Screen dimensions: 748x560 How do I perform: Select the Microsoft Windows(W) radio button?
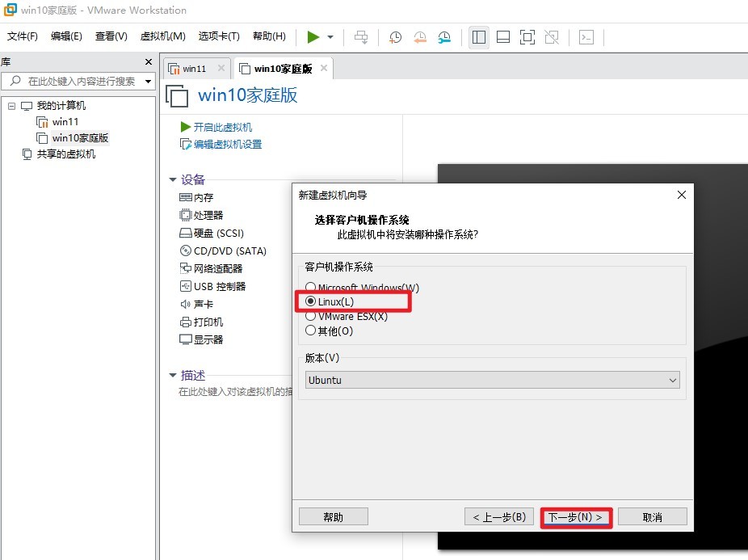coord(310,287)
